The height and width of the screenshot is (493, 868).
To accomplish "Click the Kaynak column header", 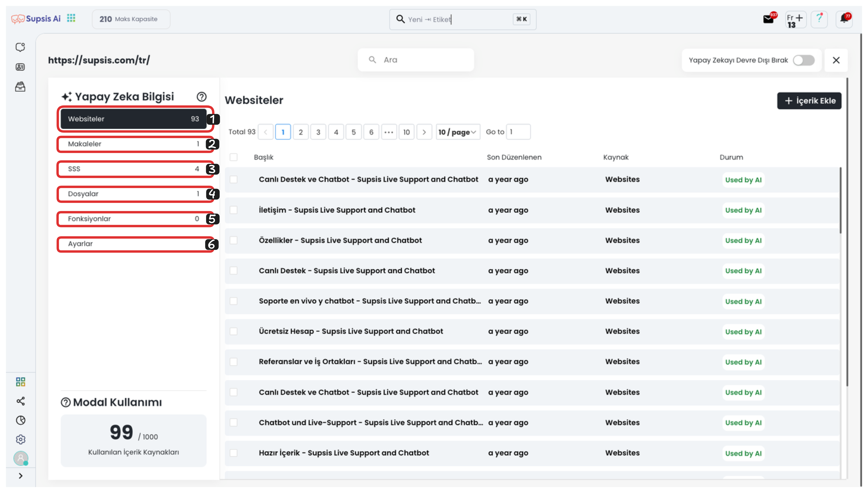I will (616, 157).
